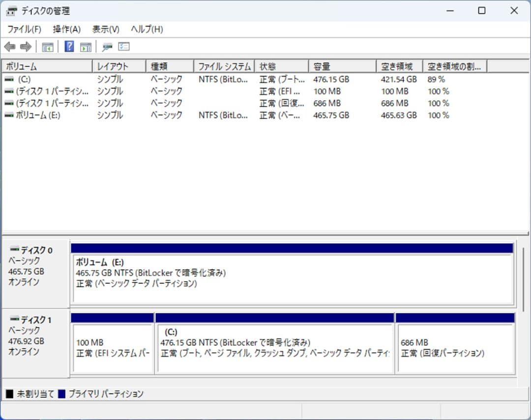Toggle the action pane visibility

coord(86,46)
